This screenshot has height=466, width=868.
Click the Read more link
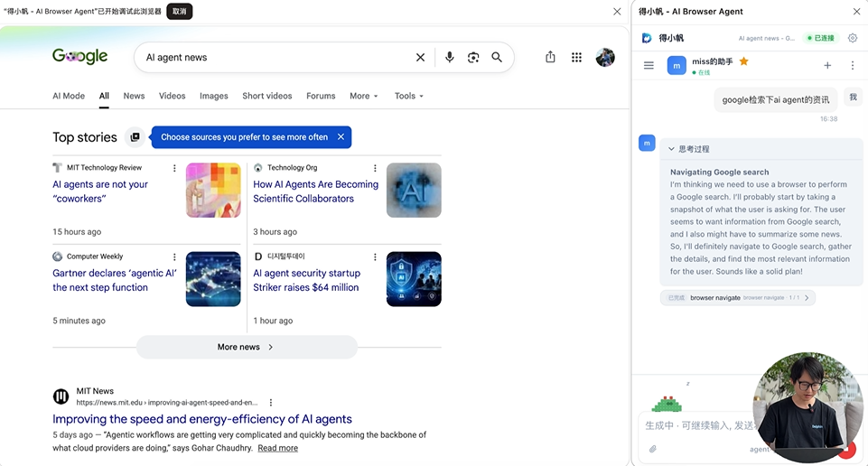click(278, 448)
